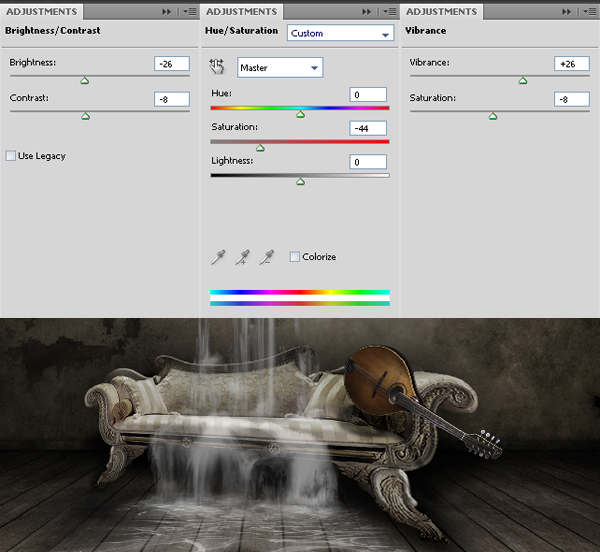The height and width of the screenshot is (552, 600).
Task: Enable the Use Legacy checkbox
Action: coord(11,156)
